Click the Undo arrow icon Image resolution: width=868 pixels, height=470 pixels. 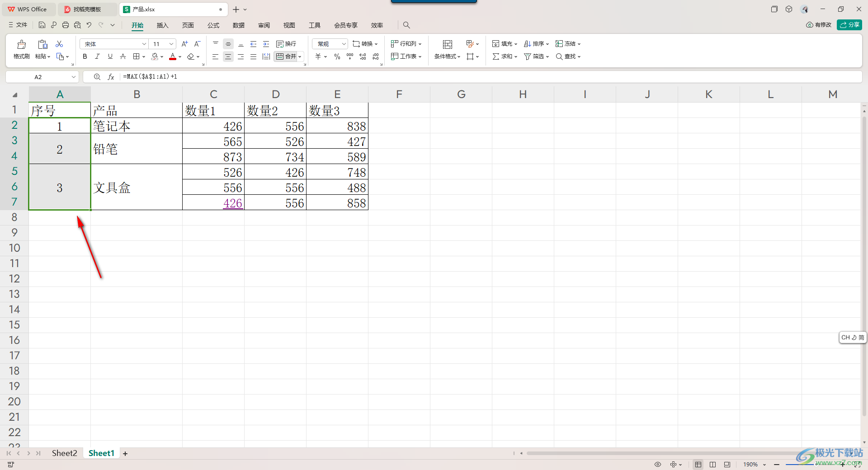pos(89,25)
